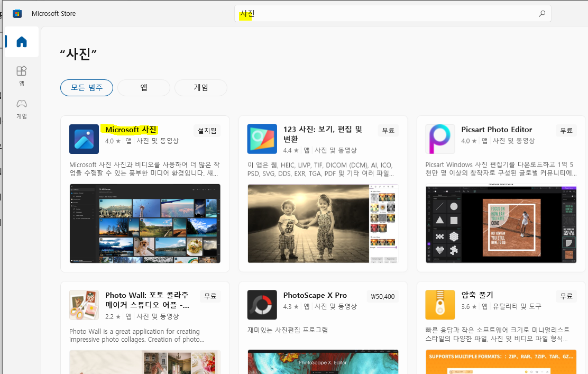Open Microsoft 사진 screenshot thumbnail

(145, 224)
